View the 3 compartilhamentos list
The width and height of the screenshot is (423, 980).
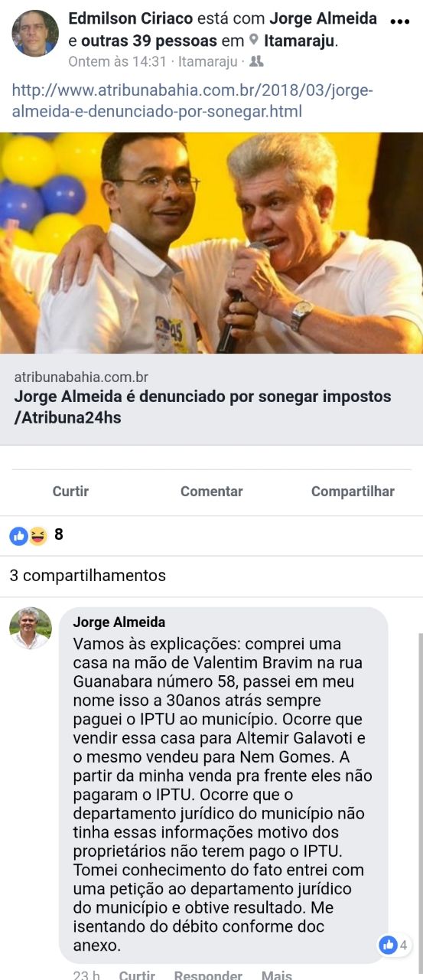(87, 575)
